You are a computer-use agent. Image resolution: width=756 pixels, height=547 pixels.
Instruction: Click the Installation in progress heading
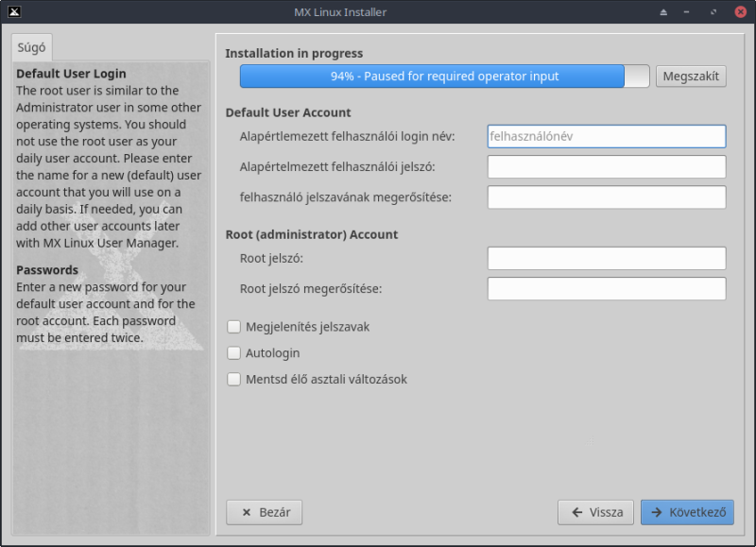(294, 53)
